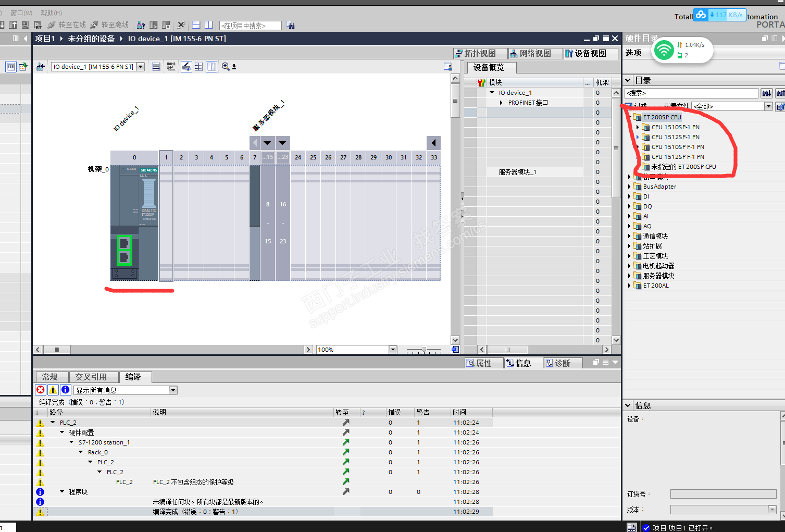Image resolution: width=785 pixels, height=532 pixels.
Task: Collapse the Information (信息) section in hardware catalog
Action: [628, 405]
